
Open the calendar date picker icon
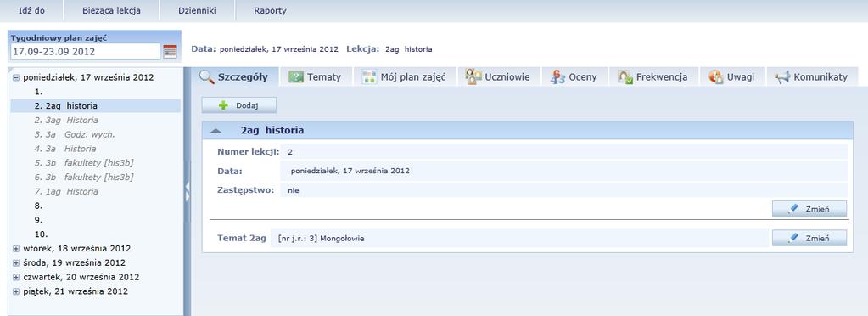click(170, 52)
